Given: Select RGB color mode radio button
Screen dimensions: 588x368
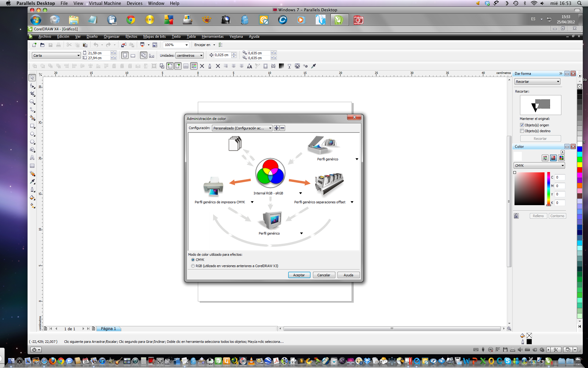Looking at the screenshot, I should (x=193, y=266).
